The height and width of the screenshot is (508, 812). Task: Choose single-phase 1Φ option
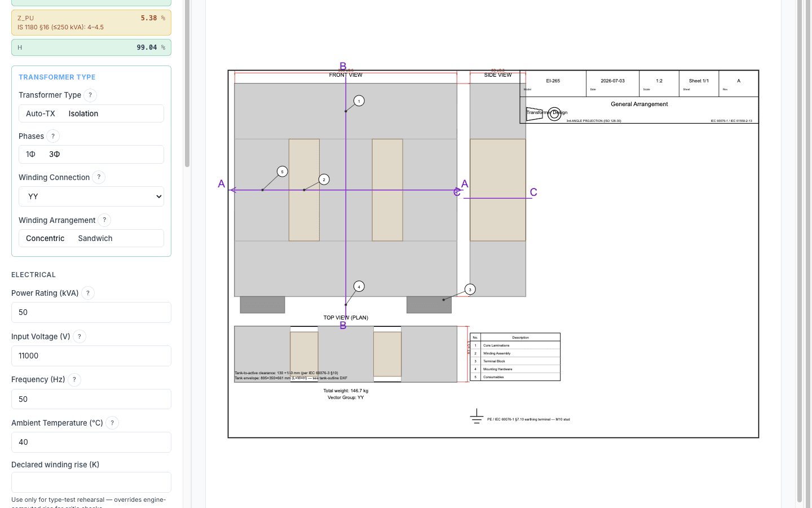point(31,154)
